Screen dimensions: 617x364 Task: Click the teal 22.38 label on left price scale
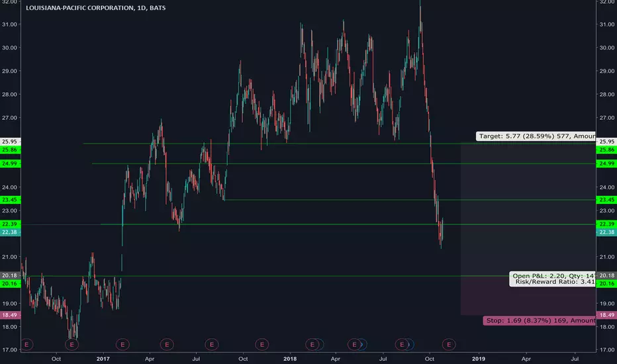pyautogui.click(x=10, y=232)
